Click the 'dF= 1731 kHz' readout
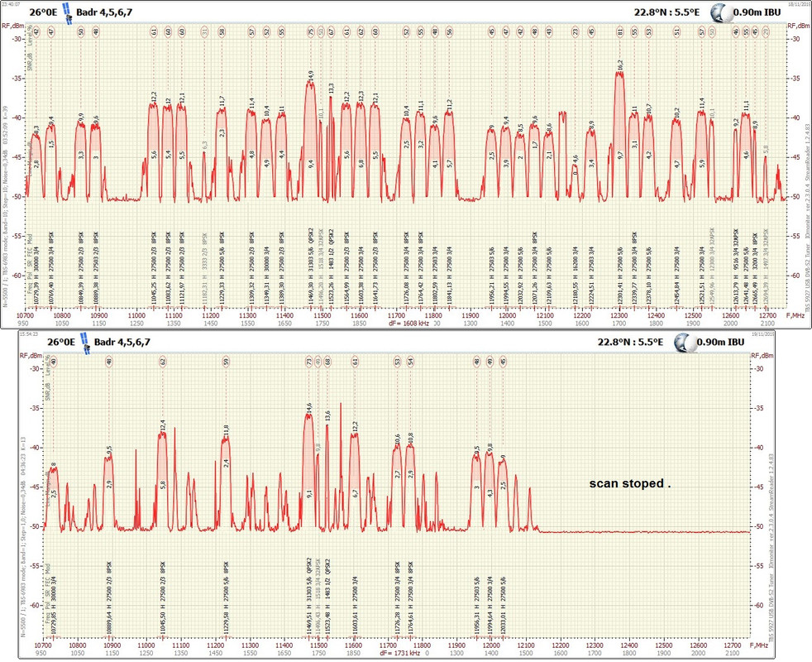 pyautogui.click(x=399, y=653)
